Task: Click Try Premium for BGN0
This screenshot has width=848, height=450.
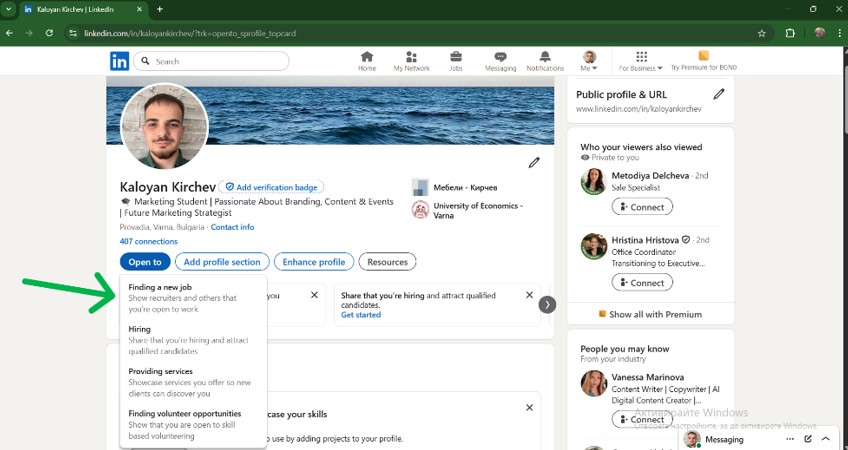Action: click(x=703, y=61)
